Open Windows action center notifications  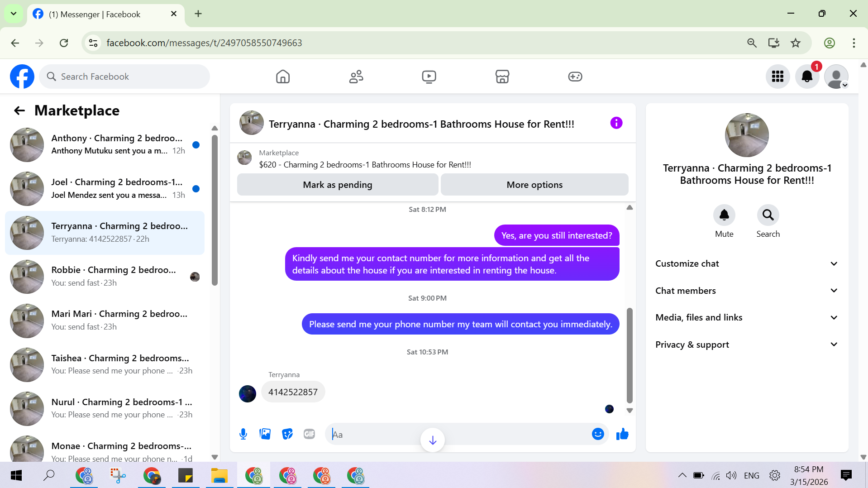point(846,475)
